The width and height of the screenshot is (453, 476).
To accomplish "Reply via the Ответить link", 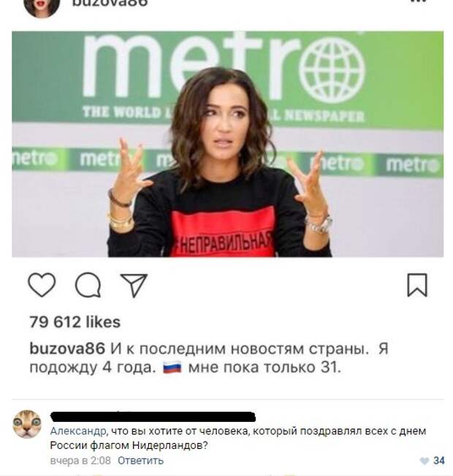I will click(141, 461).
